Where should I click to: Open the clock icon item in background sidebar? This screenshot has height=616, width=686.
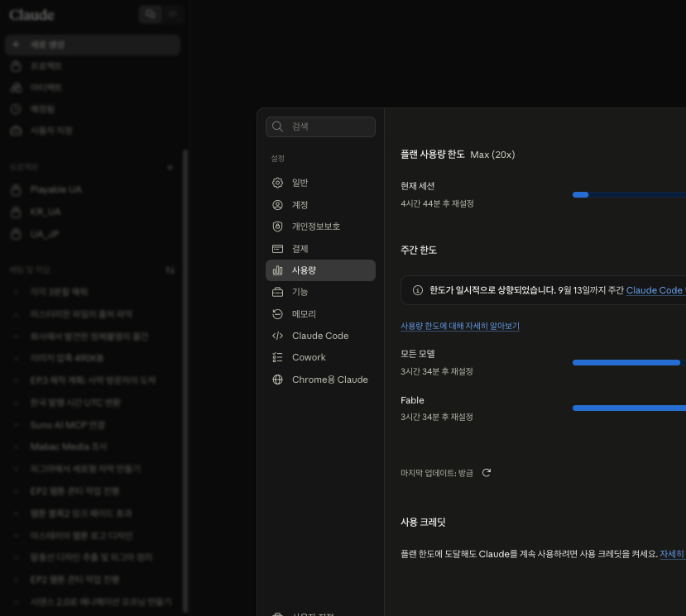point(93,109)
